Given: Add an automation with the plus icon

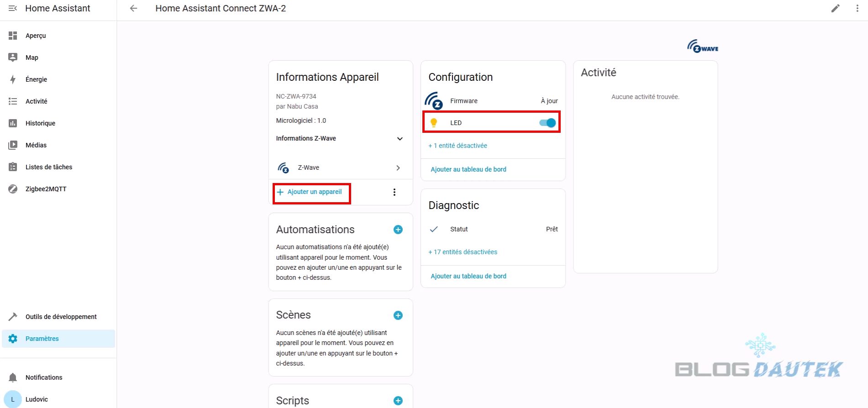Looking at the screenshot, I should [398, 230].
